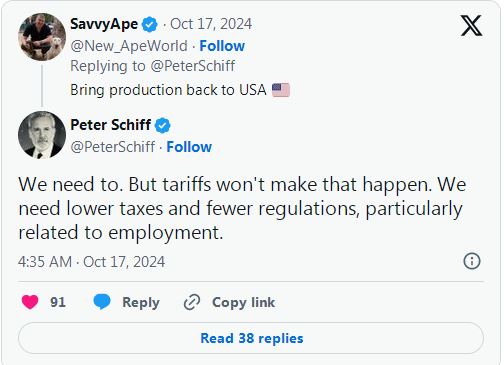Click SavvyApe's verified badge

(150, 24)
